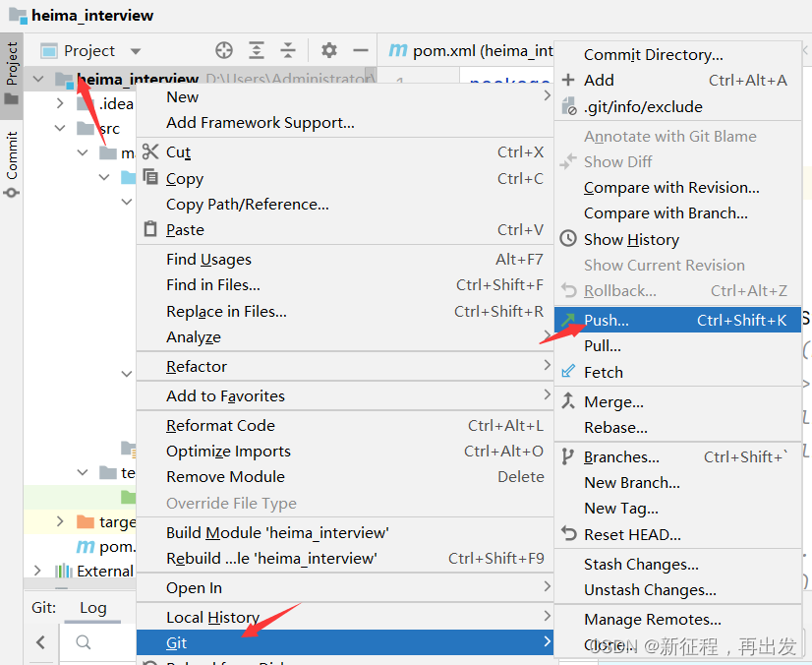Select Rebase... in Git submenu
The image size is (812, 665).
678,428
